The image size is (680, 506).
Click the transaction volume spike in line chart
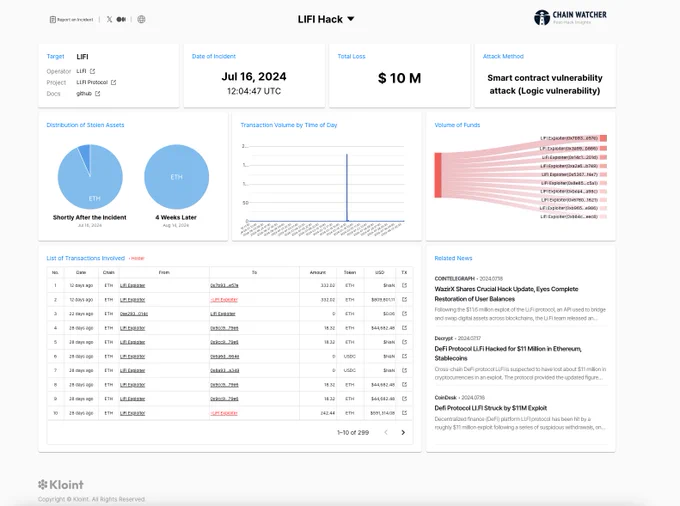point(347,187)
